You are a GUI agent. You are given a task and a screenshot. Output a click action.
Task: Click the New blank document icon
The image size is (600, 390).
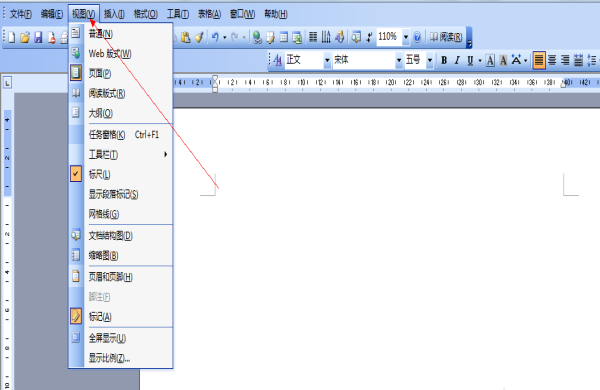coord(12,37)
